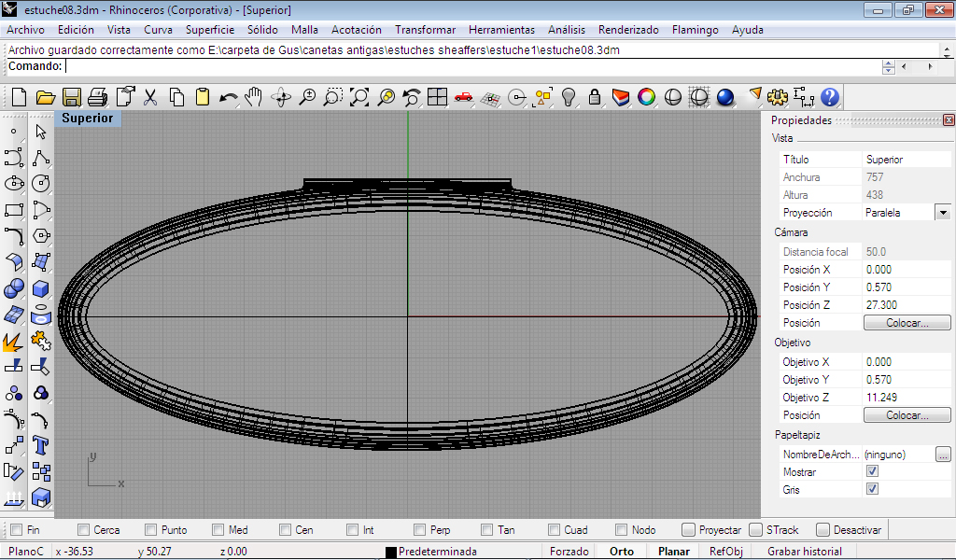Screen dimensions: 956x560
Task: Click the color wheel icon in toolbar
Action: point(646,97)
